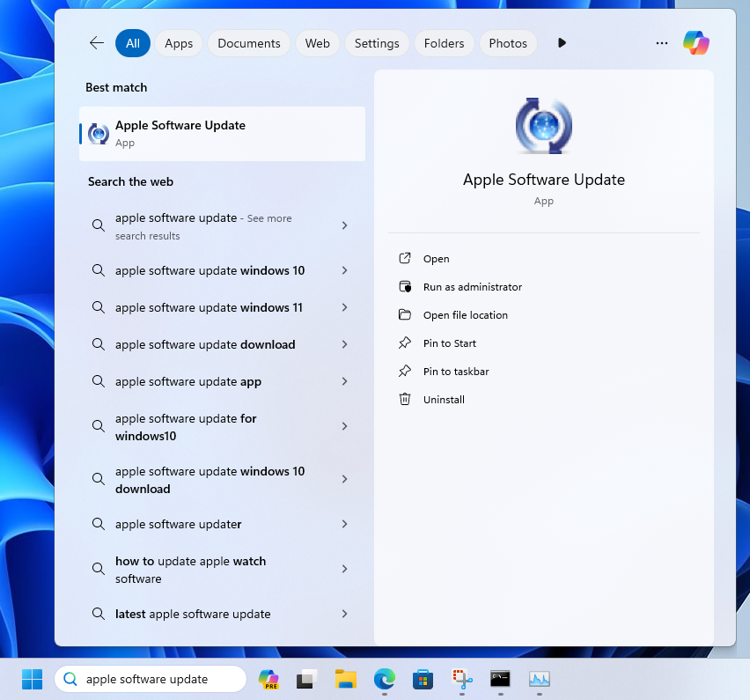Select the All filter tab
Screen dimensions: 750x700
[133, 43]
